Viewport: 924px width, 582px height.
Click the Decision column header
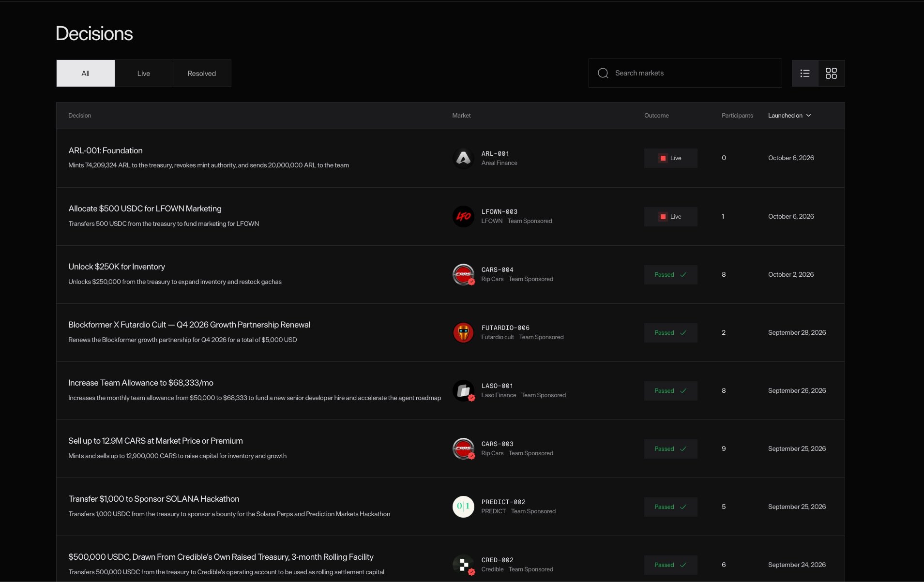click(80, 116)
